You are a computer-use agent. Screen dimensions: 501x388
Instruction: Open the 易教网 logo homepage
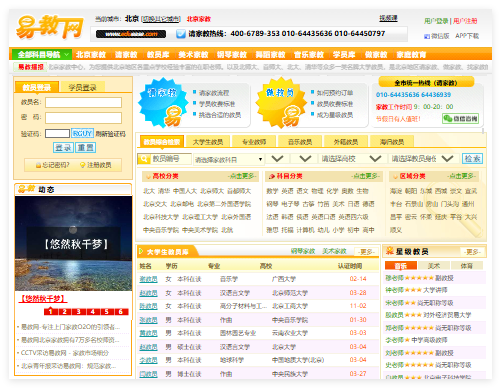click(49, 27)
